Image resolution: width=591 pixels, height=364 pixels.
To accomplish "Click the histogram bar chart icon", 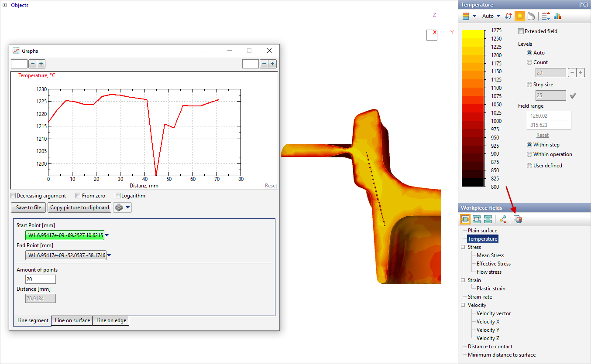I will (x=557, y=16).
